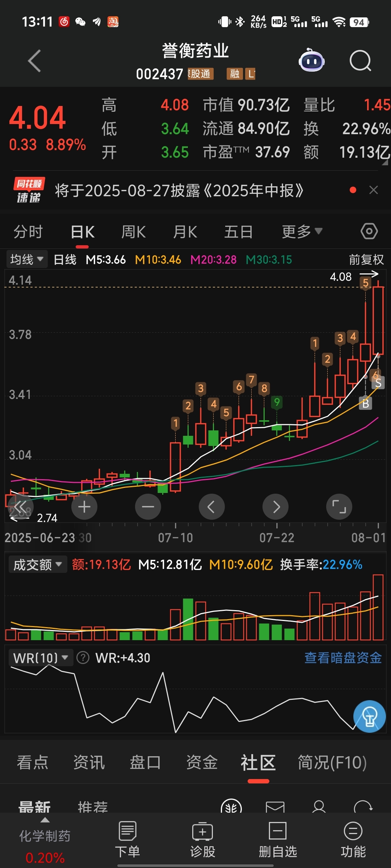The width and height of the screenshot is (391, 868).
Task: Open the 社区 tab
Action: (x=258, y=762)
